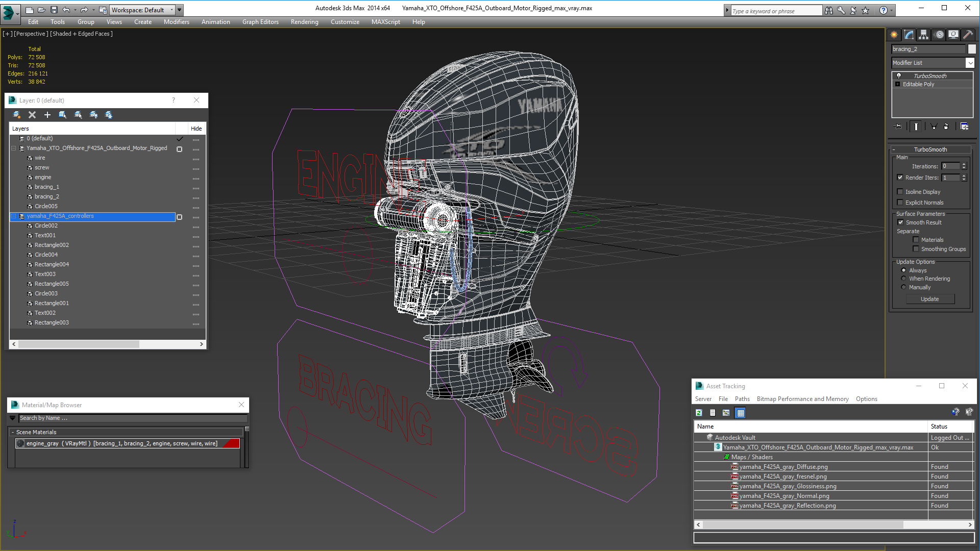This screenshot has height=551, width=980.
Task: Click the Undo arrow icon
Action: coord(66,10)
